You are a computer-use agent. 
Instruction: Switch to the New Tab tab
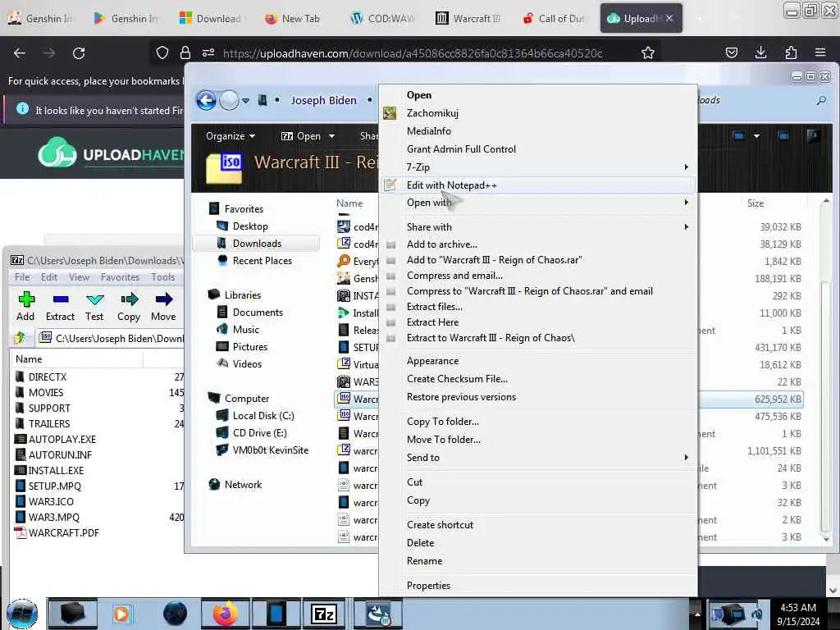(293, 18)
